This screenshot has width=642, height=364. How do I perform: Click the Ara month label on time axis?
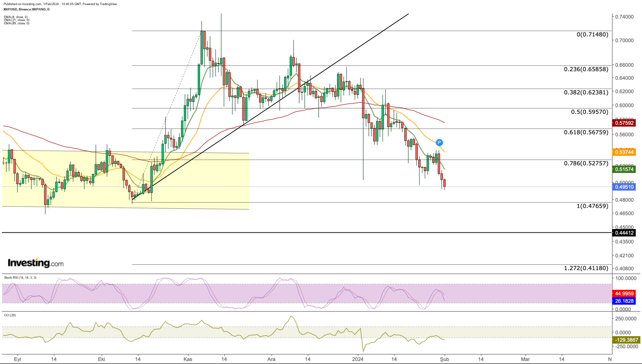coord(271,359)
